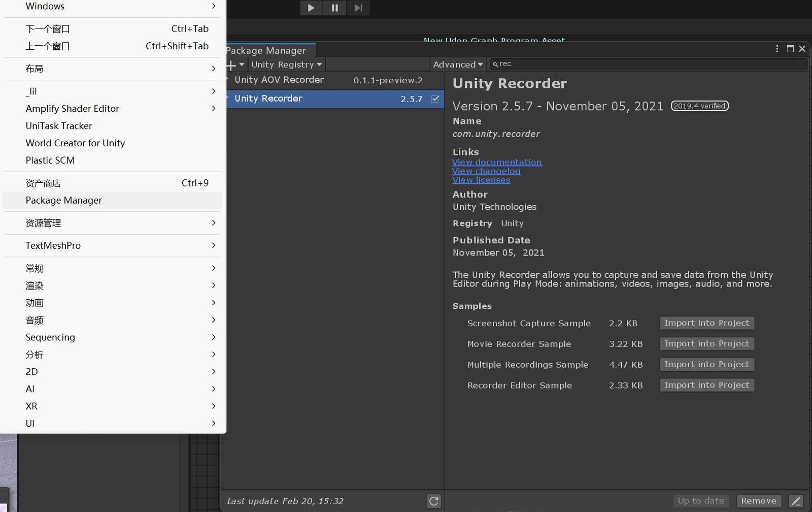812x512 pixels.
Task: Click the Unity Recorder heading title
Action: pos(510,83)
